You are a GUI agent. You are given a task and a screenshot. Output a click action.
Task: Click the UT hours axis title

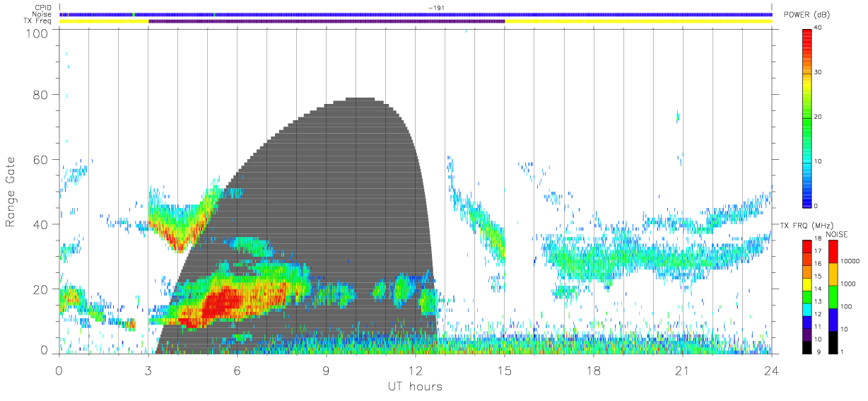pyautogui.click(x=414, y=387)
